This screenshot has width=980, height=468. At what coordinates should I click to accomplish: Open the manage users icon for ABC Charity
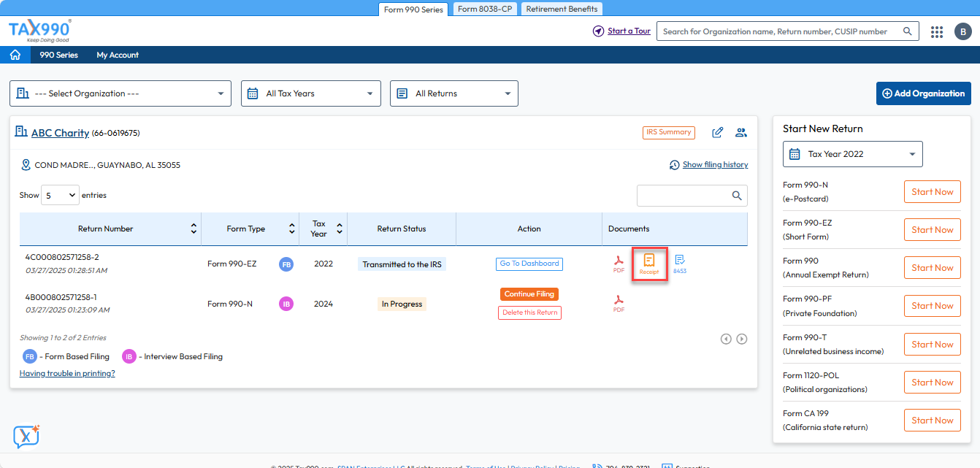[741, 132]
